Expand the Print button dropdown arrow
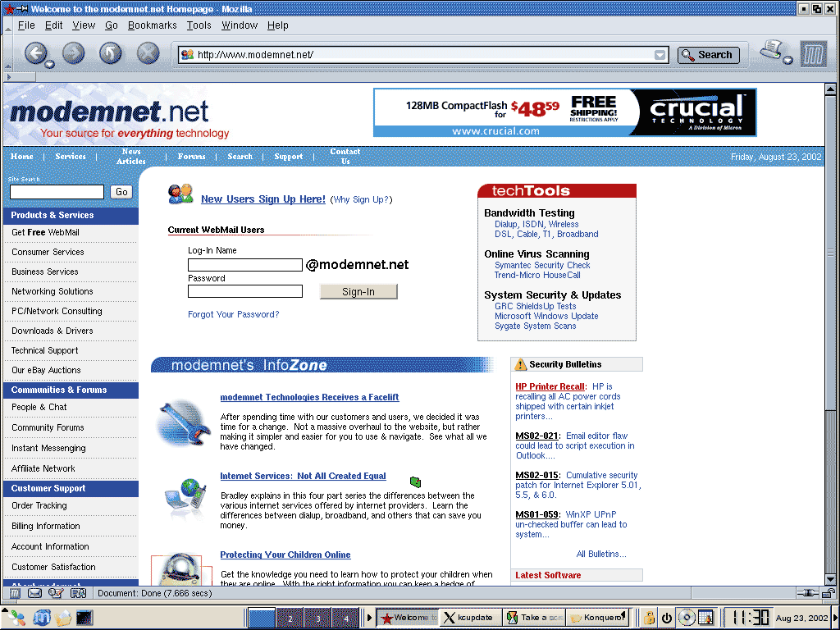Screen dimensions: 840x630 [788, 60]
